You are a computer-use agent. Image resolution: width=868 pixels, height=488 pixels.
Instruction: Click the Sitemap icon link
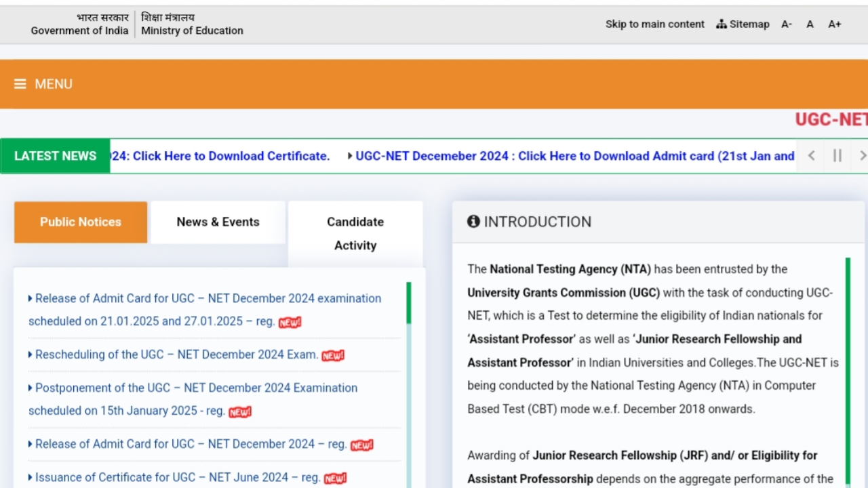(x=743, y=24)
